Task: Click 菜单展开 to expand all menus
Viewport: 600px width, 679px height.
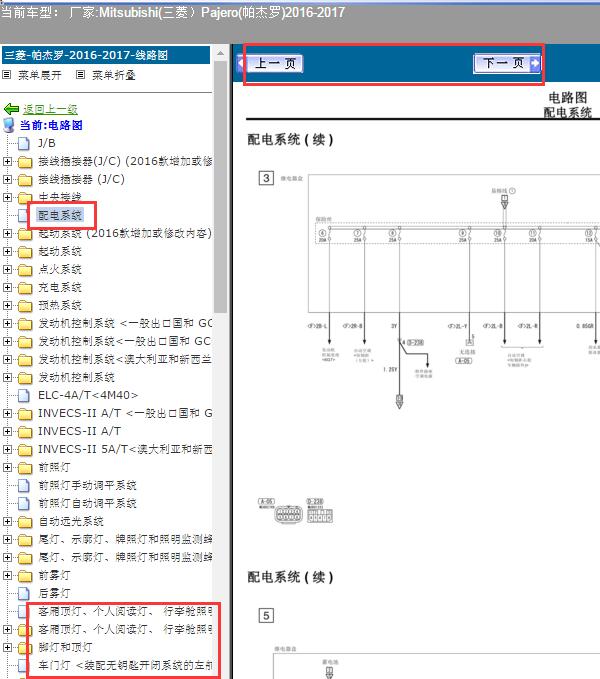Action: 39,75
